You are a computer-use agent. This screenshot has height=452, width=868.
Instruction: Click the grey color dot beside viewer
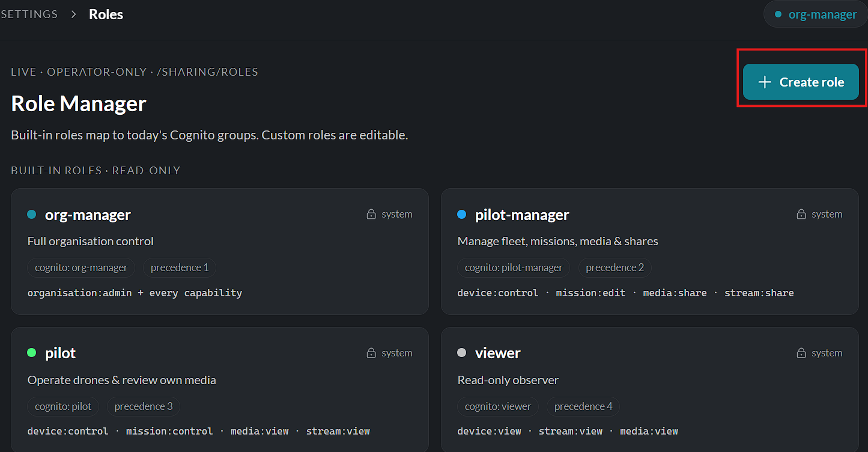point(462,353)
